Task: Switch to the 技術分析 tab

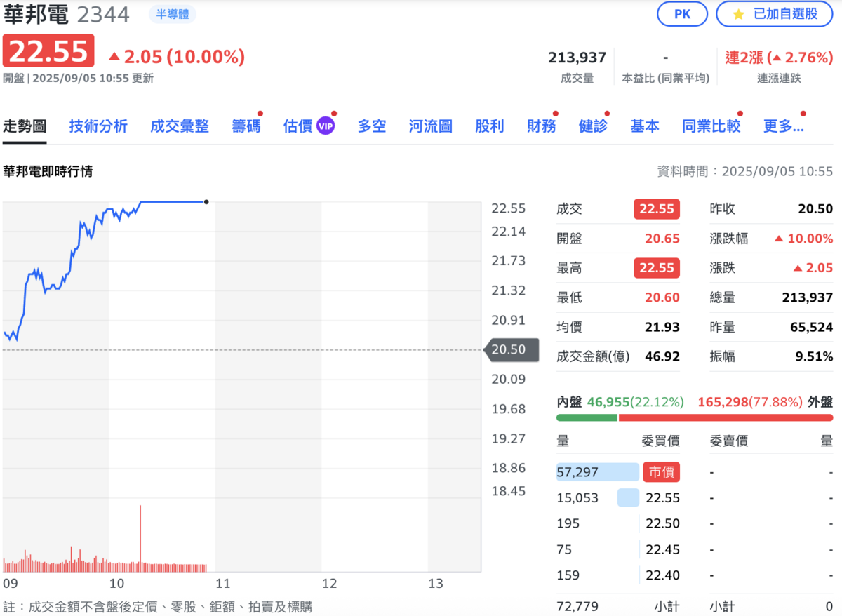Action: point(98,126)
